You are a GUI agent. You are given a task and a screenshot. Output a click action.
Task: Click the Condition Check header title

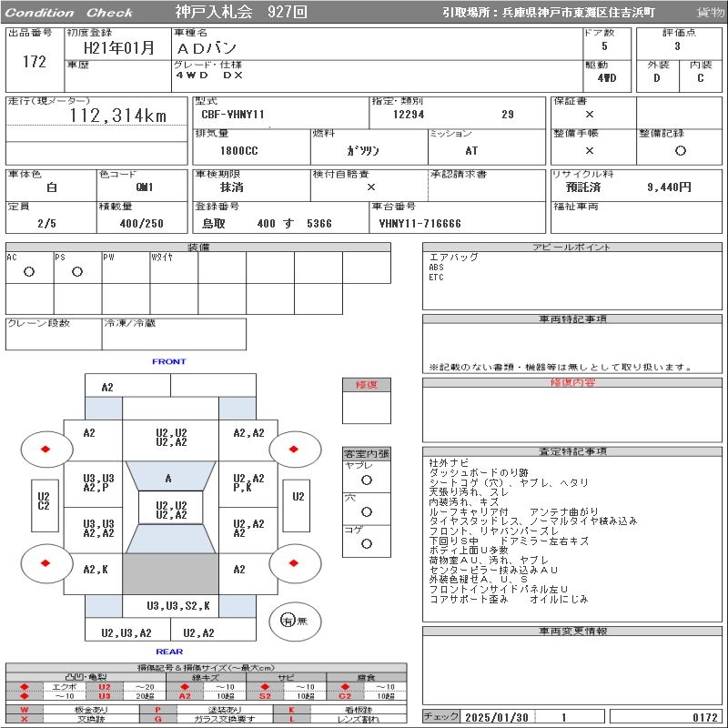[x=69, y=13]
